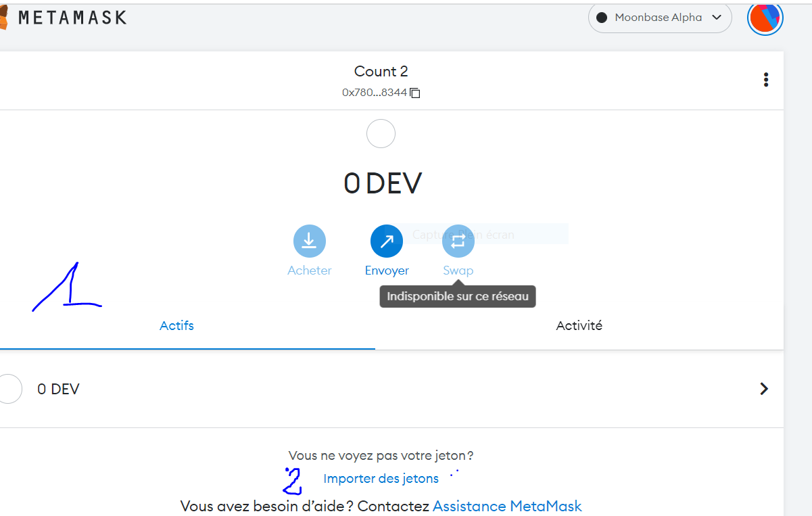The image size is (812, 516).
Task: Click the MetaMask fox logo
Action: (3, 18)
